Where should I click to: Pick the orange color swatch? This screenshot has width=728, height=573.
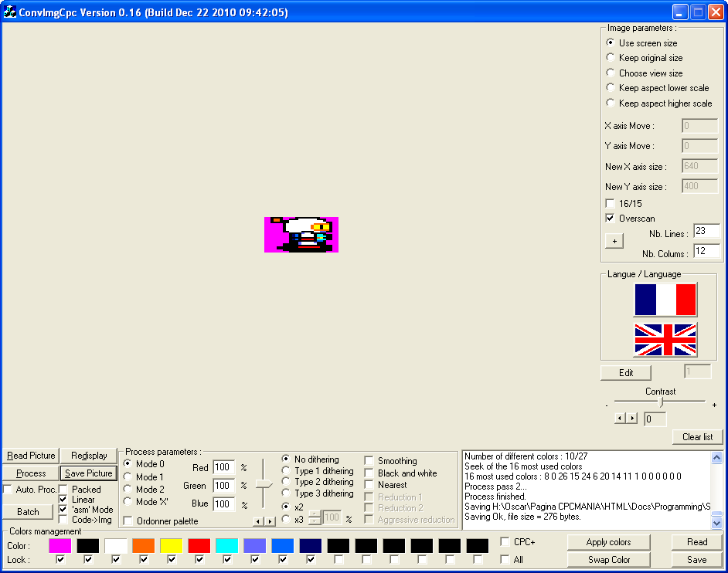(144, 546)
